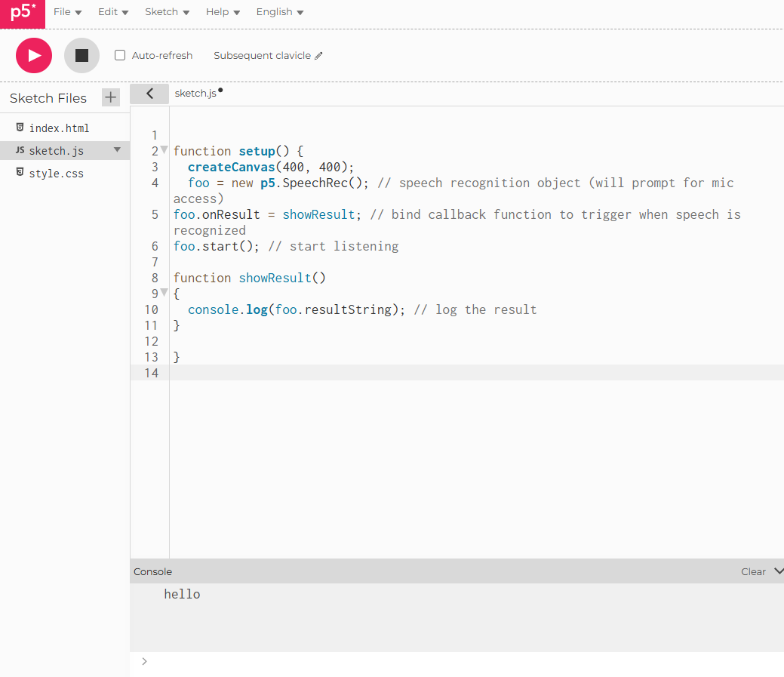The width and height of the screenshot is (784, 677).
Task: Click the Console panel header label
Action: point(152,571)
